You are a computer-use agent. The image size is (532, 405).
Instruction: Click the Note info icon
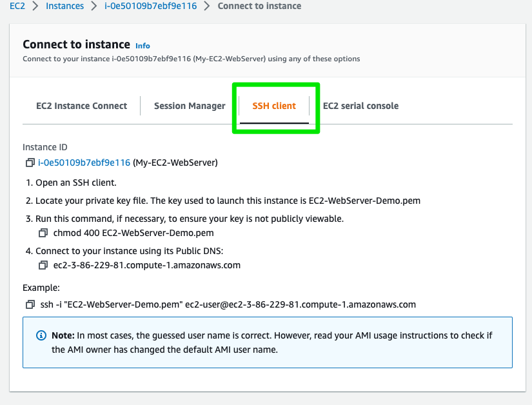tap(41, 335)
